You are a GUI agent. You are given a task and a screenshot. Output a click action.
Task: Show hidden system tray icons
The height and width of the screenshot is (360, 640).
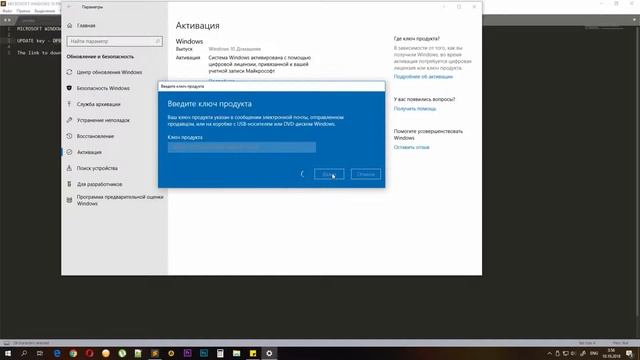point(549,353)
